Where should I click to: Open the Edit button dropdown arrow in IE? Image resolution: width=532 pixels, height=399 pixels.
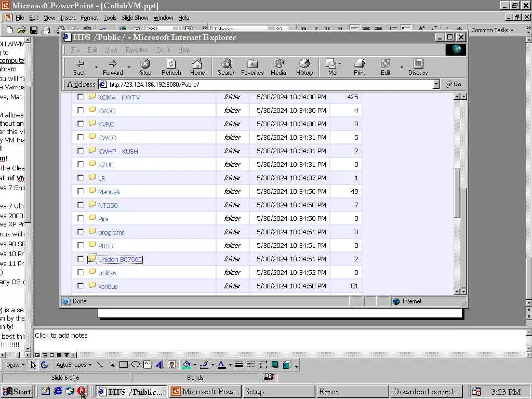402,67
